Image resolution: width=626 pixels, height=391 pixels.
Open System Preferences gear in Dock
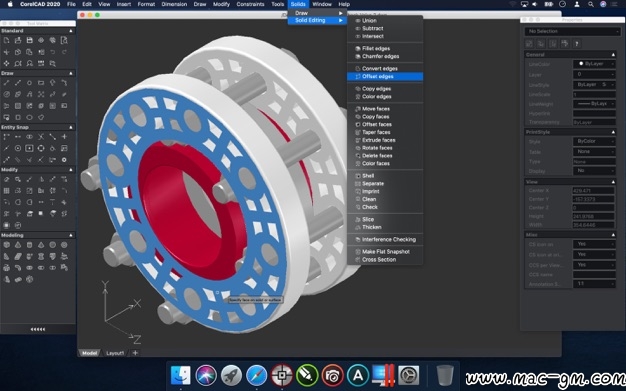[409, 375]
